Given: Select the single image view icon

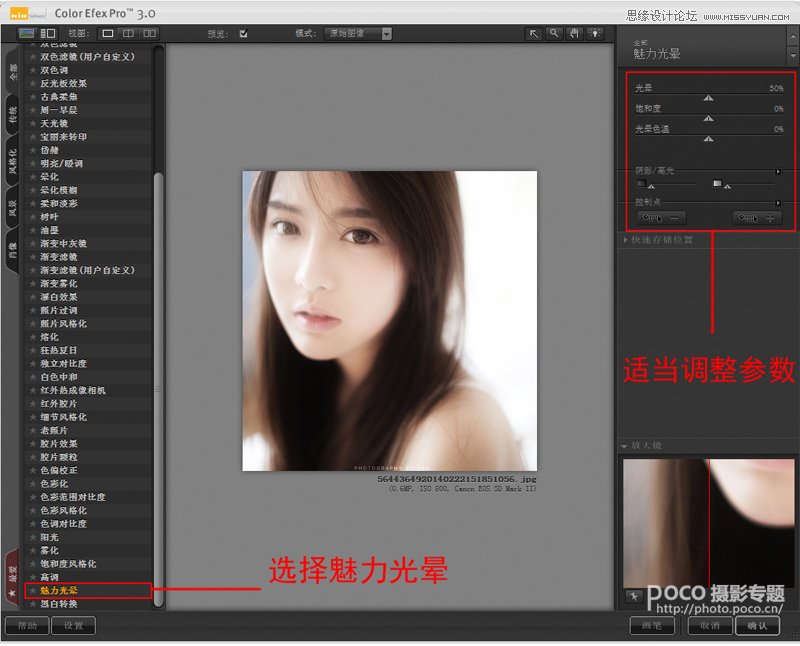Looking at the screenshot, I should (x=106, y=33).
